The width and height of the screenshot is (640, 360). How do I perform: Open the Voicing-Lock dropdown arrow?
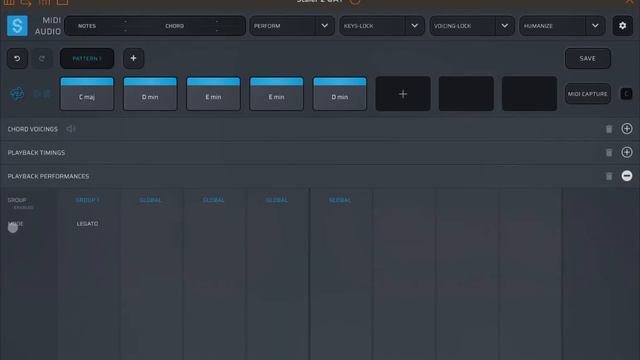pyautogui.click(x=504, y=26)
